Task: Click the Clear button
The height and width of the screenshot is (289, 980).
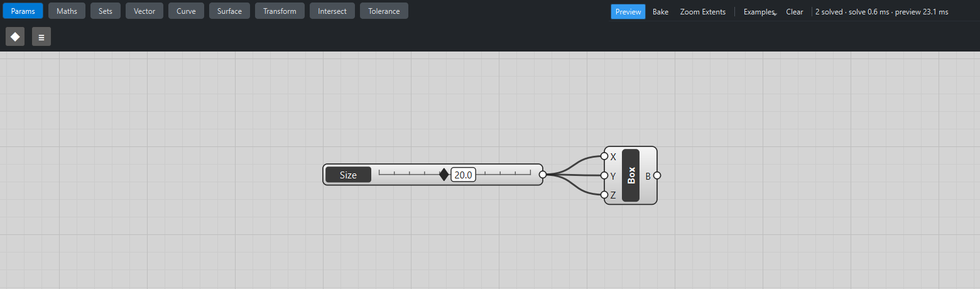Action: click(x=795, y=11)
